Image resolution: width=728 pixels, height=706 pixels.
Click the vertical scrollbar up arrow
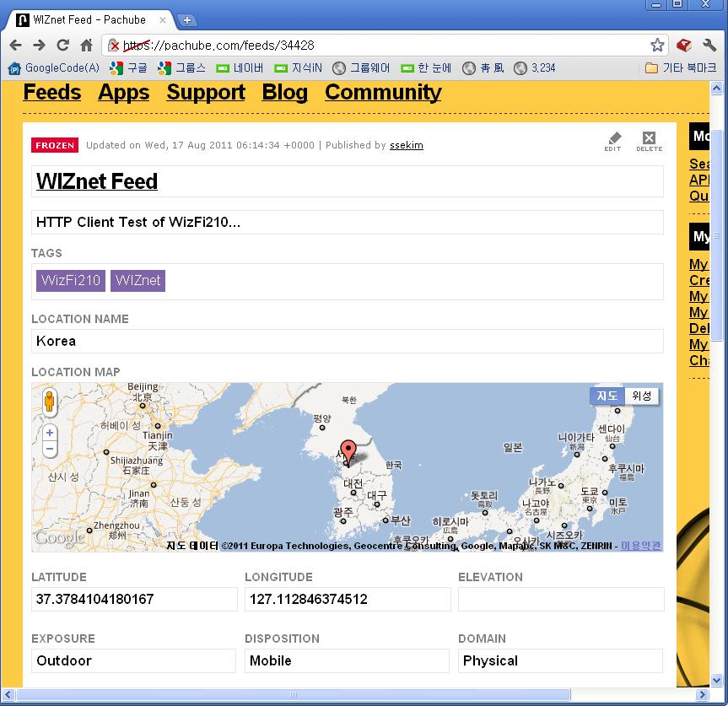(716, 89)
